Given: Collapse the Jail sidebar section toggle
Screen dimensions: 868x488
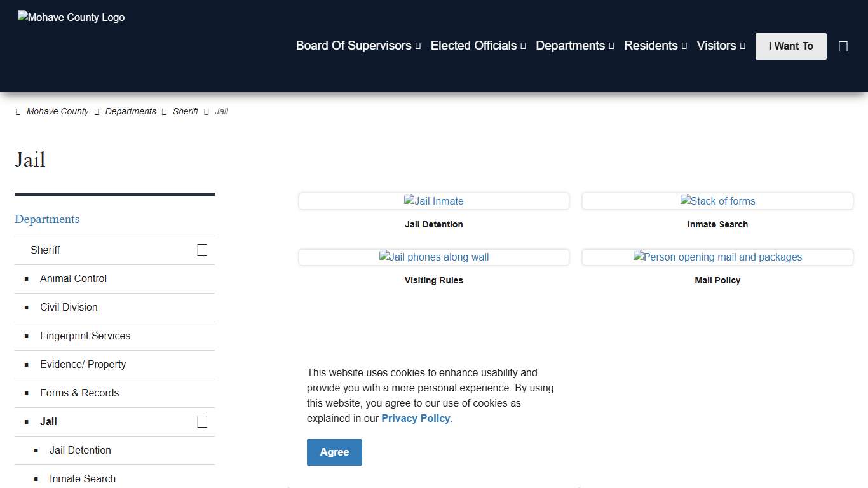Looking at the screenshot, I should (202, 422).
